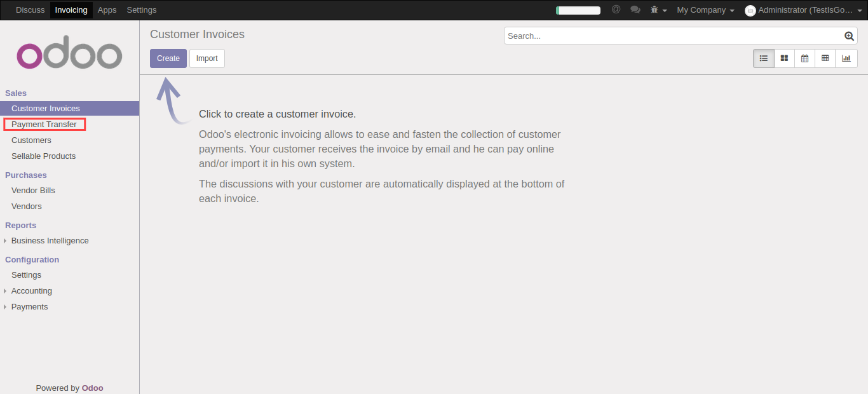The image size is (868, 394).
Task: Click the Create invoice button
Action: pyautogui.click(x=168, y=58)
